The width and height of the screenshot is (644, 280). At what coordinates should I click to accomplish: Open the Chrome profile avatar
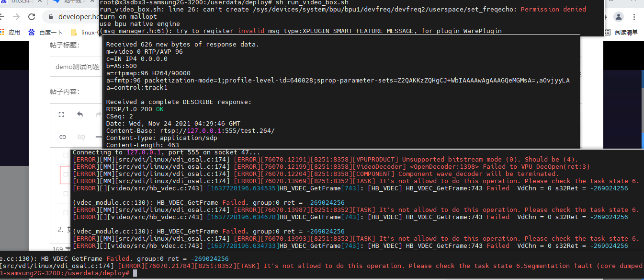[619, 17]
